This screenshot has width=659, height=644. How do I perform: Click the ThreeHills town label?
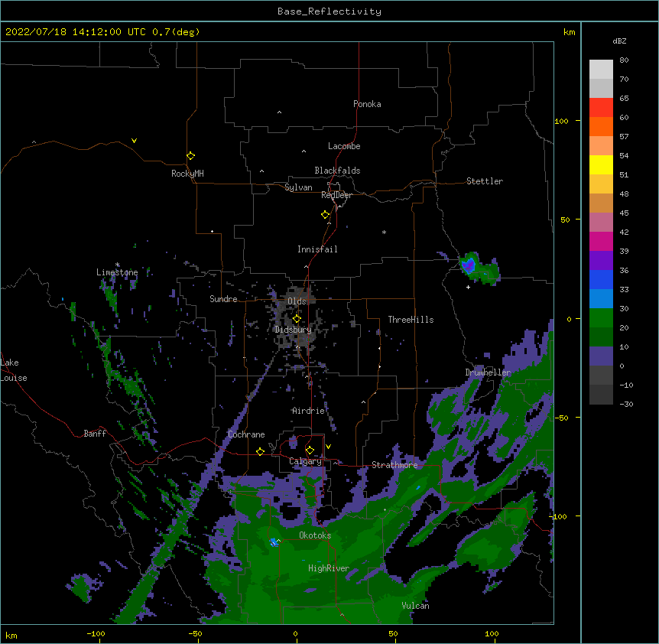pos(411,320)
